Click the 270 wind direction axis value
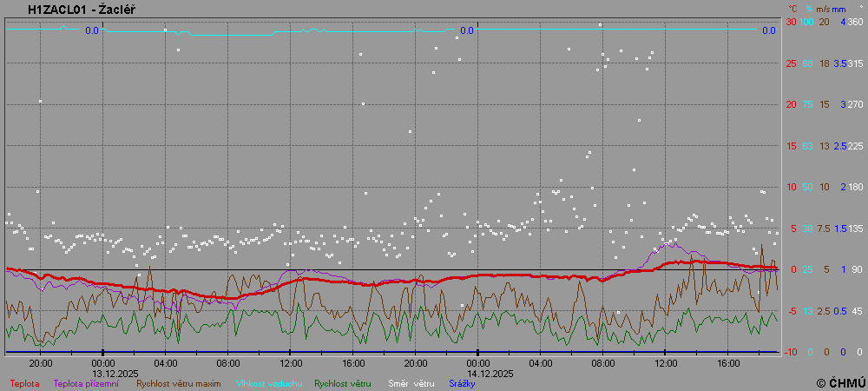The height and width of the screenshot is (391, 868). (x=855, y=104)
